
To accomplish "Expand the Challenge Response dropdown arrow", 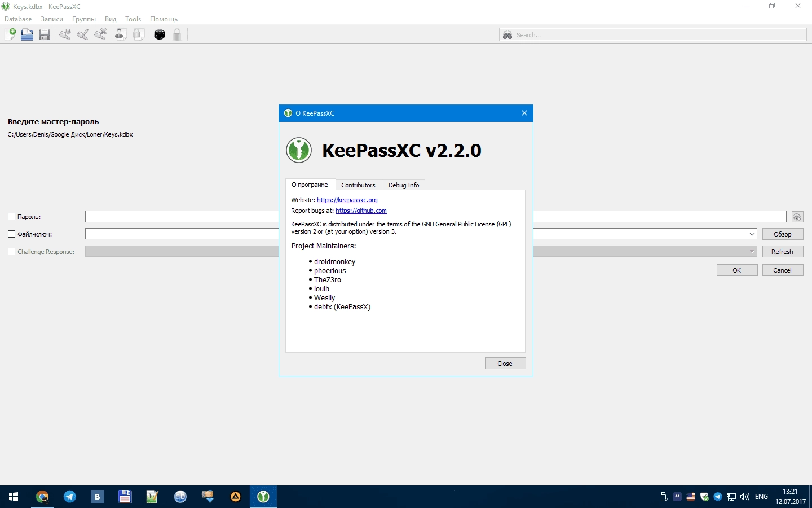I will 752,252.
